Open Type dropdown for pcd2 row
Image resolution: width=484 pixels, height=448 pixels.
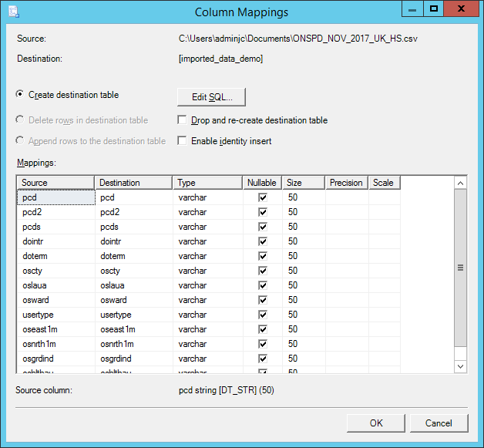(x=207, y=212)
